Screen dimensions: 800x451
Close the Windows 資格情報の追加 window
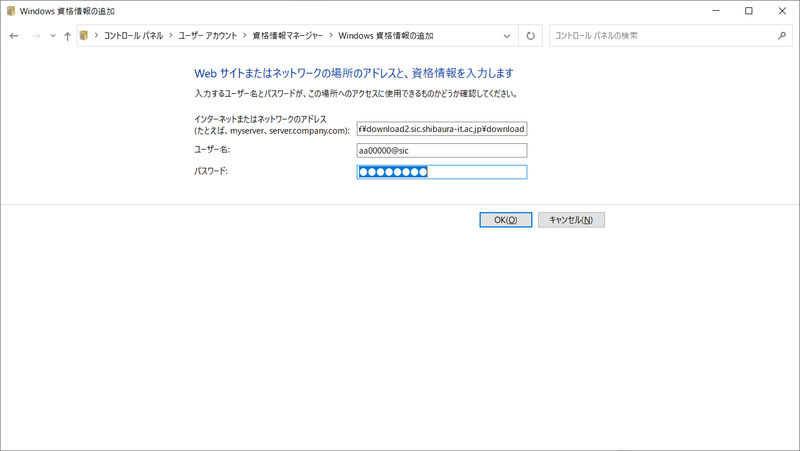point(782,11)
